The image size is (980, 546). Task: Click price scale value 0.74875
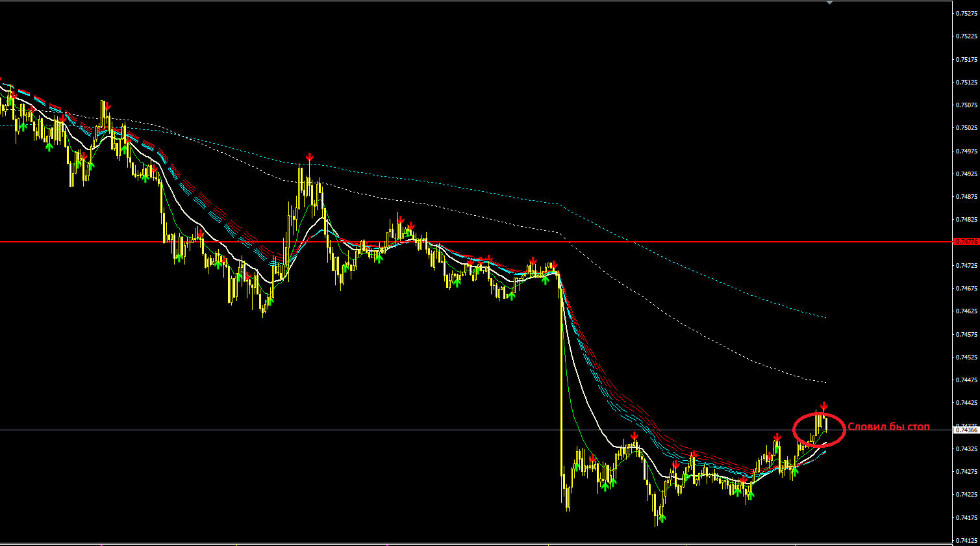pos(966,197)
